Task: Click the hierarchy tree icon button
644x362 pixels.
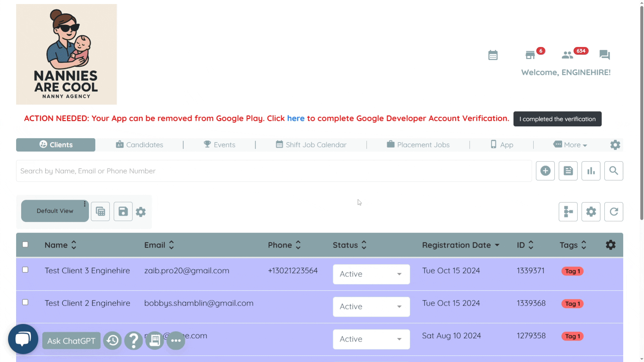Action: (x=568, y=212)
